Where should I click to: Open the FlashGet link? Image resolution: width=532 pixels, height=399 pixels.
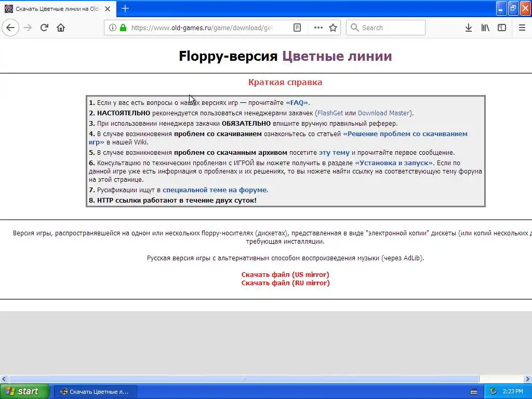330,113
